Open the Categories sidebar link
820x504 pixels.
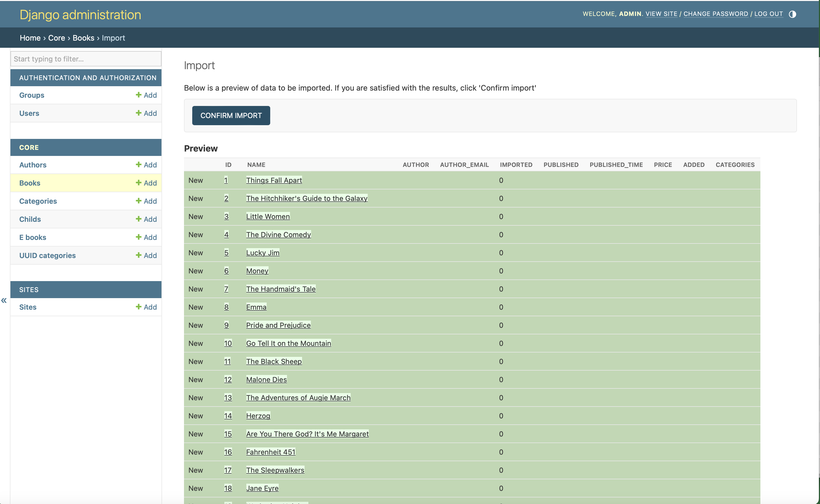tap(38, 201)
